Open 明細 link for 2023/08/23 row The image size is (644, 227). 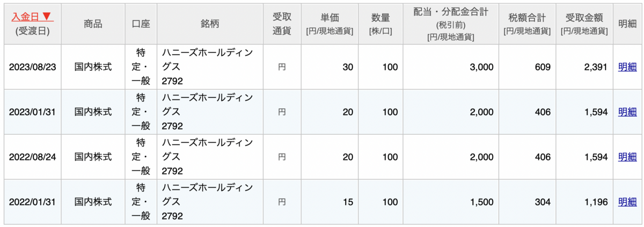tap(627, 67)
